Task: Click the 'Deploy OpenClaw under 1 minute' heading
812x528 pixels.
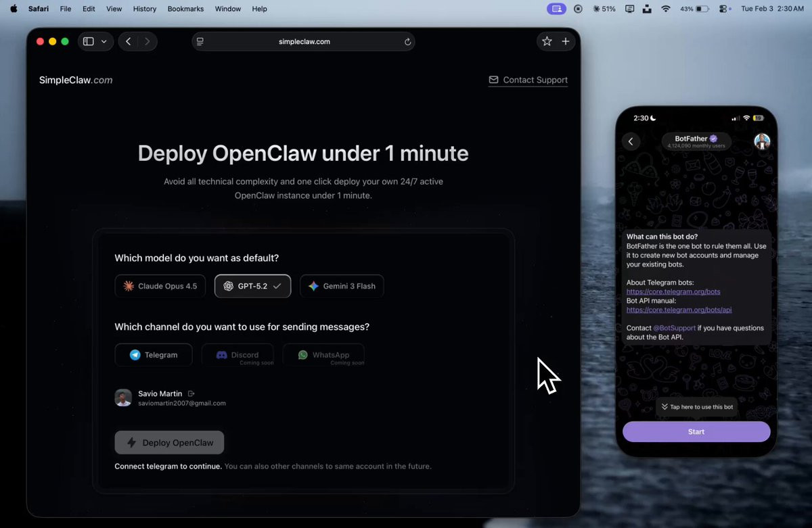Action: [x=303, y=153]
